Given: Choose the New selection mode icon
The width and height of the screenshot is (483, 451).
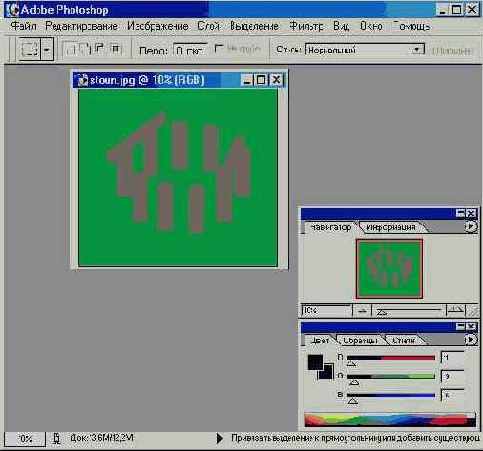Looking at the screenshot, I should (x=70, y=49).
